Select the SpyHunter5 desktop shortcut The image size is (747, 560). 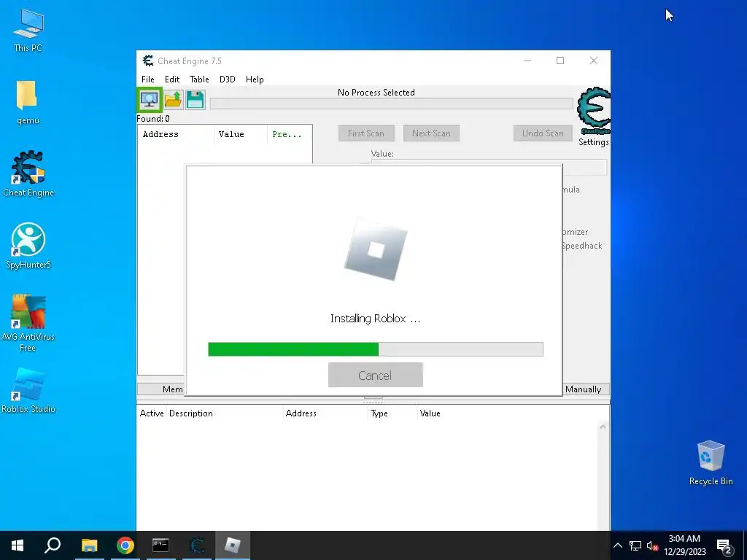pyautogui.click(x=28, y=246)
